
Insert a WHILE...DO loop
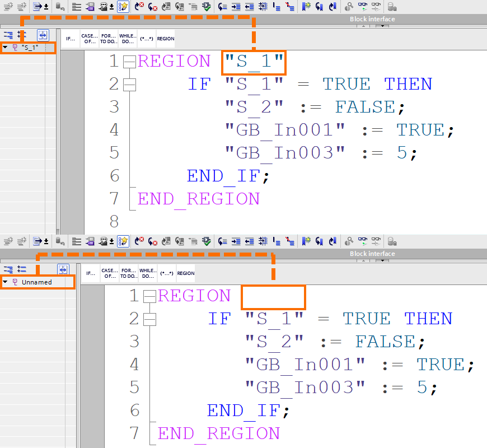[x=128, y=38]
